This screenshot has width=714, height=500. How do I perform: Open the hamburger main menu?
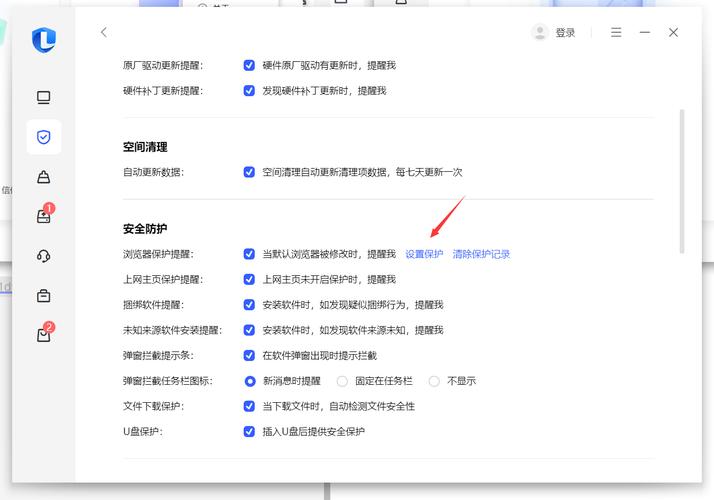point(616,32)
